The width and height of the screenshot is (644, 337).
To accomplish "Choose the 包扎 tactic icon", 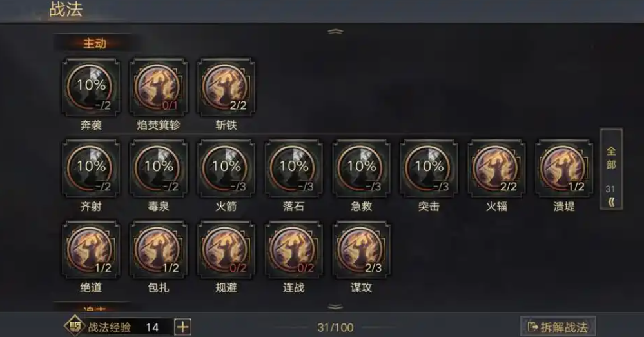I will point(159,249).
